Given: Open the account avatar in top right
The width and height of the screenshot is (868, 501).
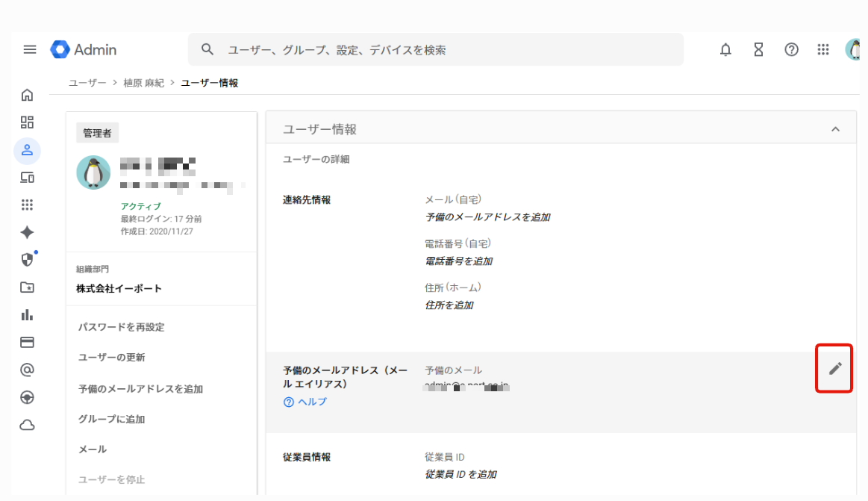Looking at the screenshot, I should [855, 50].
